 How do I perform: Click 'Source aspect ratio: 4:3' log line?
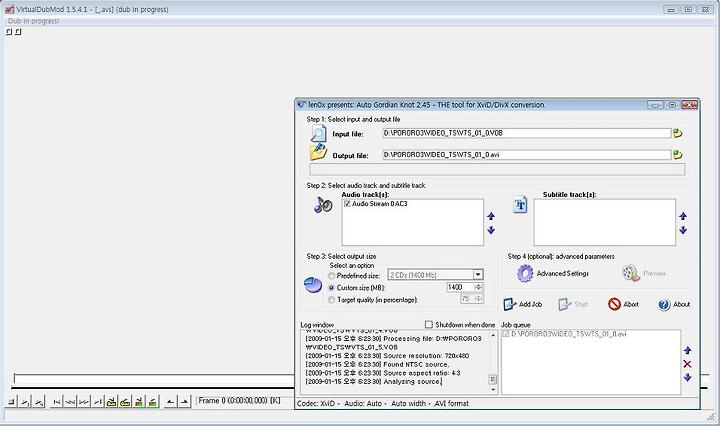pos(382,373)
